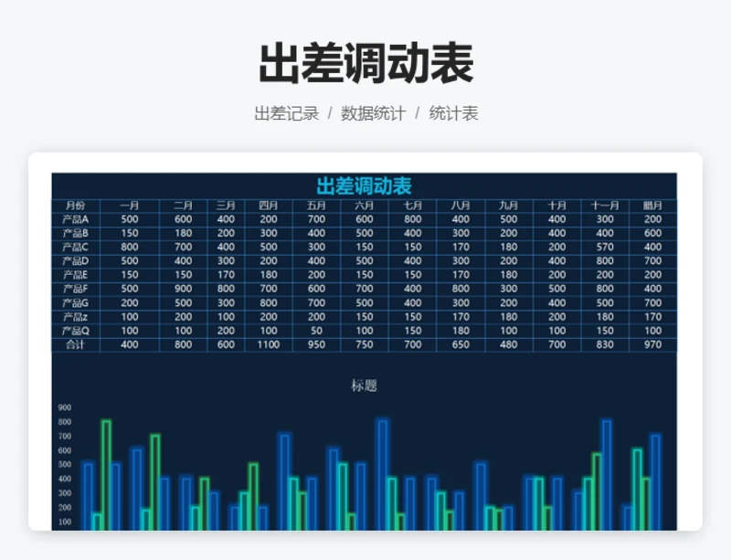The image size is (731, 560).
Task: Click the chart axis label 600
Action: 65,451
